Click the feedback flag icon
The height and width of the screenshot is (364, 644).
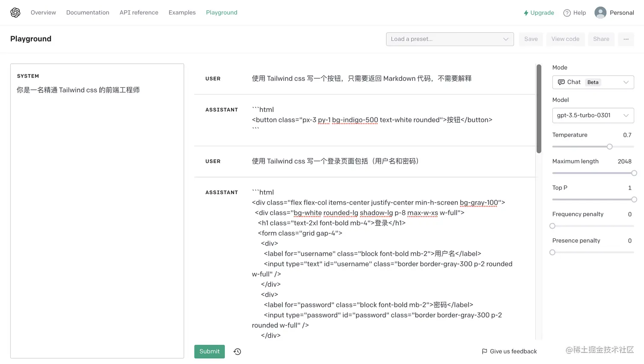[484, 351]
